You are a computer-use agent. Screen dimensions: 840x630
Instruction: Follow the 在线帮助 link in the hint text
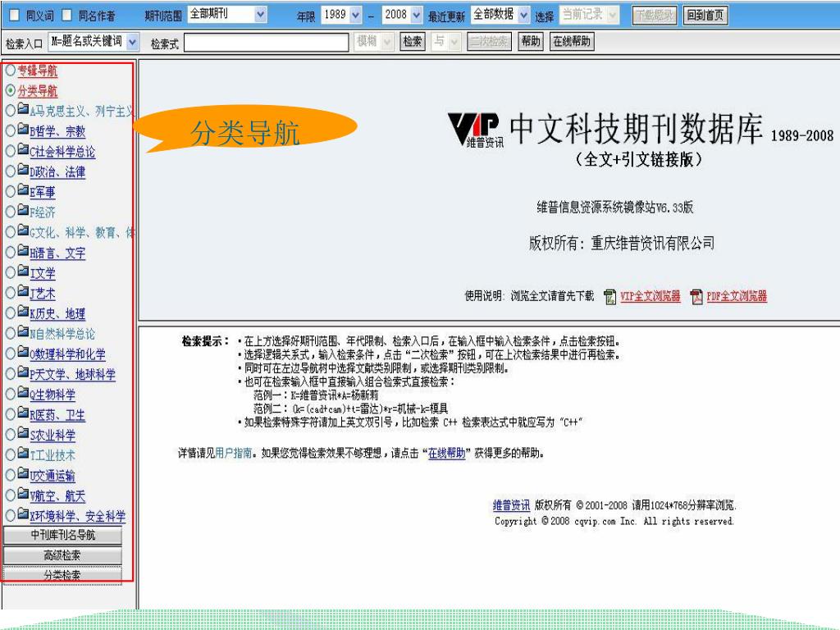pyautogui.click(x=446, y=453)
